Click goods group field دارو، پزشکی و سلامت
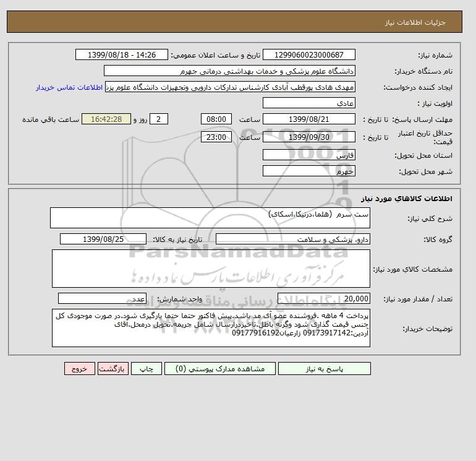The height and width of the screenshot is (461, 476). [x=292, y=239]
